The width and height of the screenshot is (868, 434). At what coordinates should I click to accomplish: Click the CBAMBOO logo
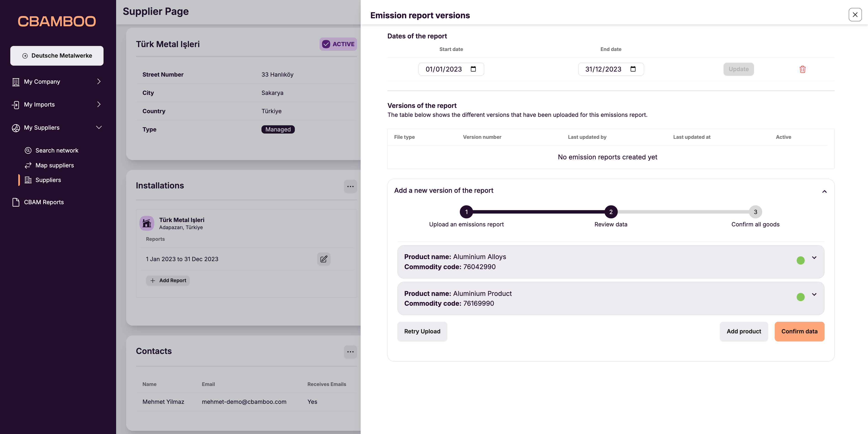tap(57, 21)
